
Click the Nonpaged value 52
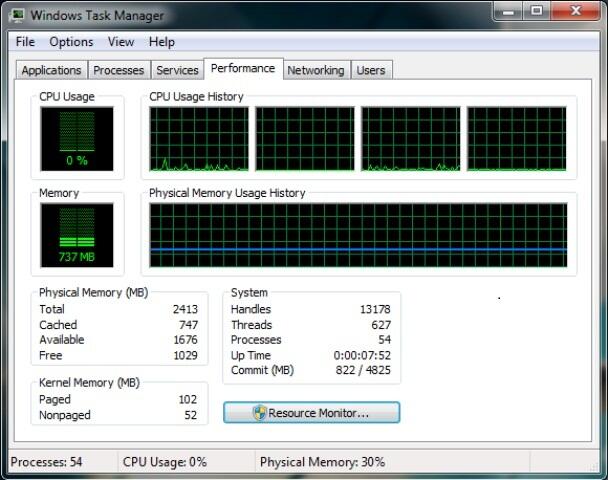pyautogui.click(x=190, y=415)
